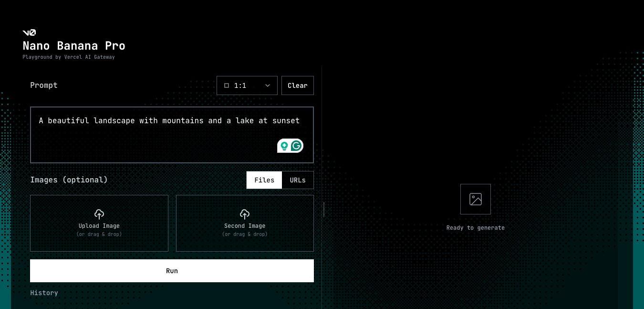Click the panel divider between editor and preview

pyautogui.click(x=323, y=210)
